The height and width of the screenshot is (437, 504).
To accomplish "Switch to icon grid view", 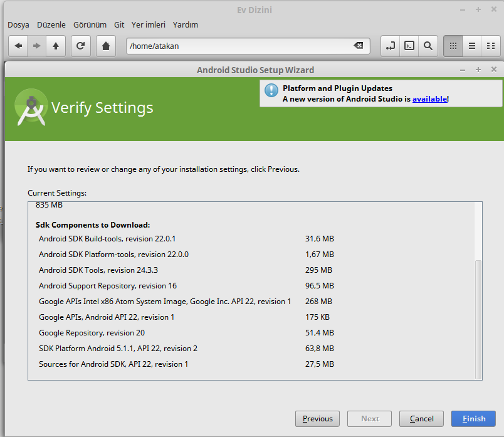I will point(453,46).
